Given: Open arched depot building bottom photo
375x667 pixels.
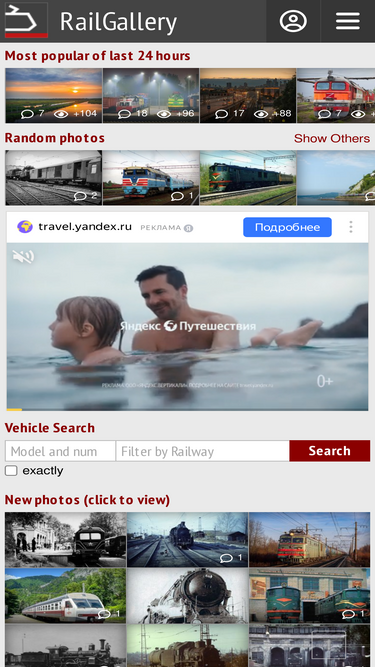Looking at the screenshot, I should click(x=310, y=646).
